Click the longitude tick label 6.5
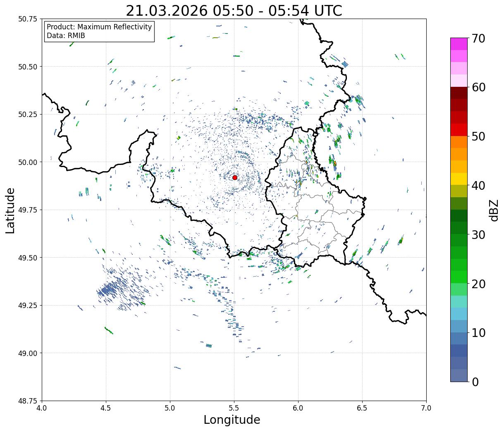Viewport: 504px width, 430px height. pyautogui.click(x=362, y=408)
